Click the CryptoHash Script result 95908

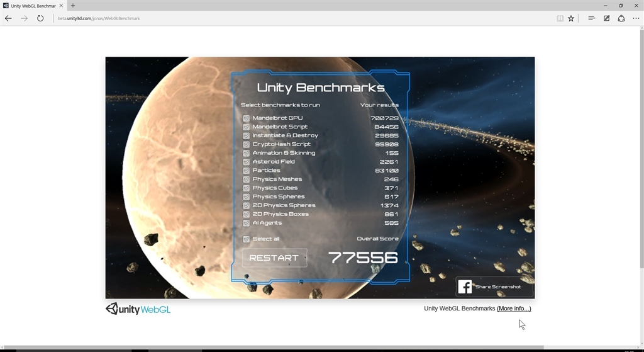pyautogui.click(x=387, y=144)
